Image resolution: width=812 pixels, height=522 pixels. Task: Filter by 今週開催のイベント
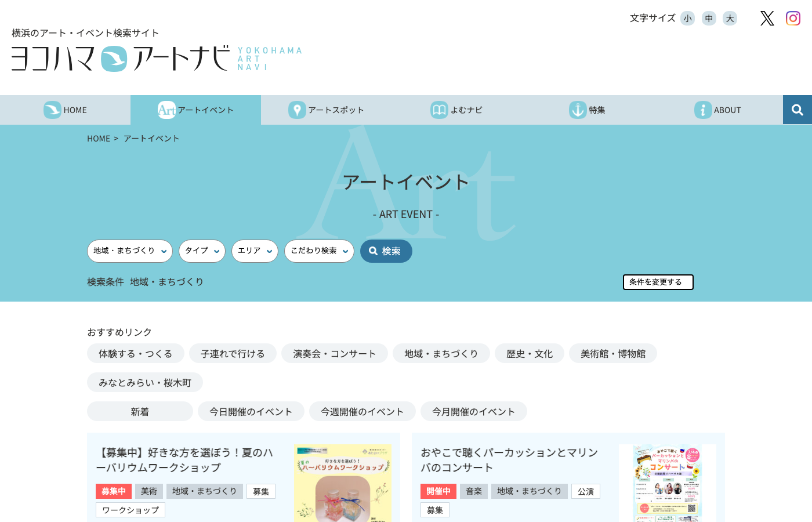(x=362, y=411)
